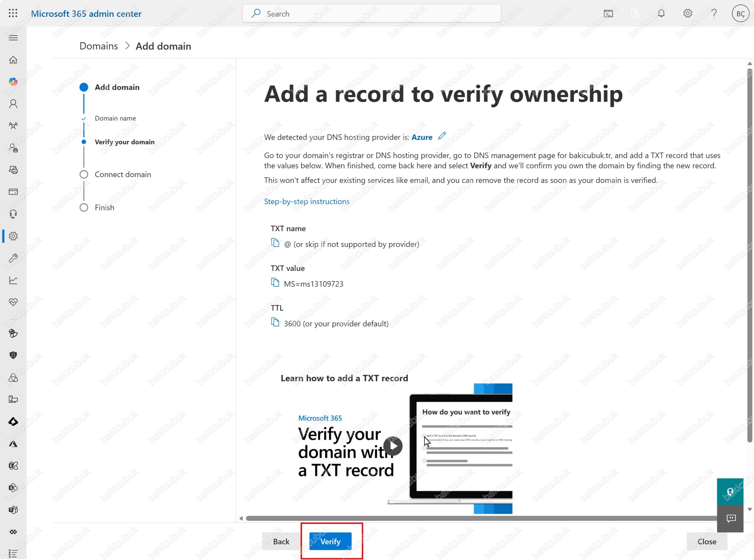Open the app launcher waffle icon

coord(13,13)
